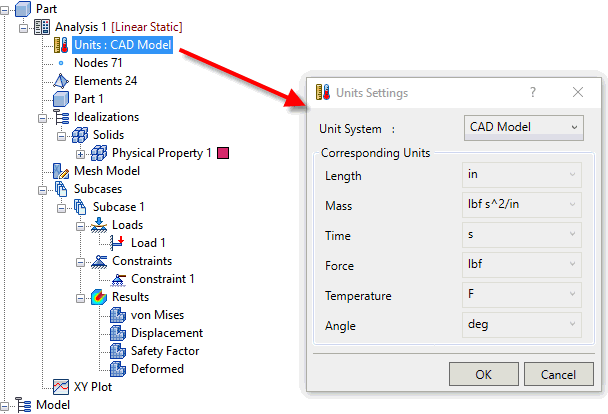Click the XY Plot icon
This screenshot has height=414, width=608.
61,387
